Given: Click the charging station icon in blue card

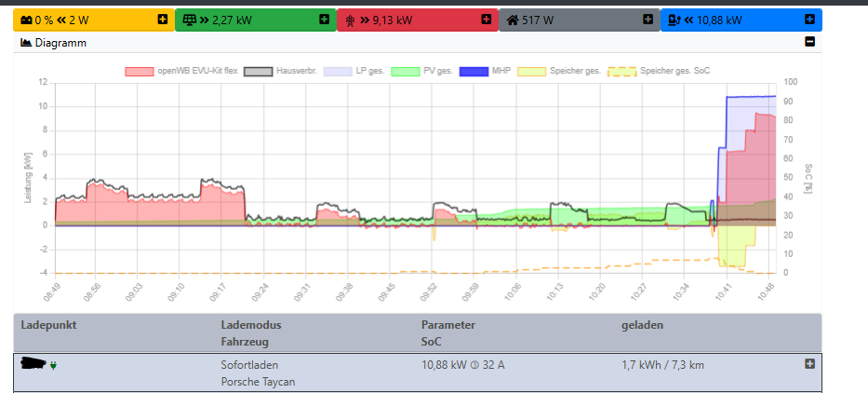Looking at the screenshot, I should (674, 20).
